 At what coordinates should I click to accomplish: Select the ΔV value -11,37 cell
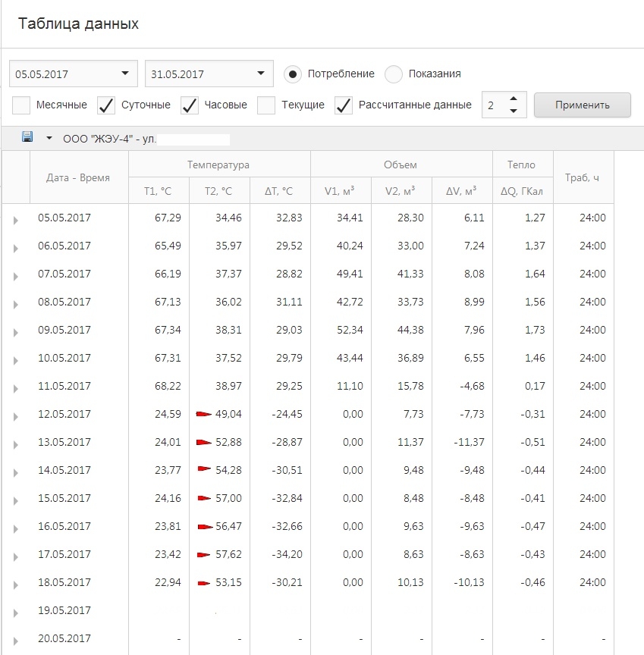(462, 442)
